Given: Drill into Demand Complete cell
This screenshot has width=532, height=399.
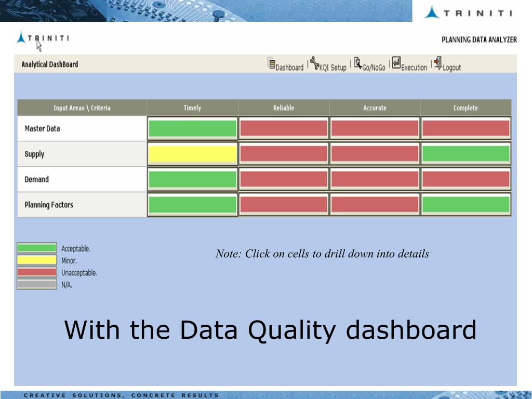Looking at the screenshot, I should pyautogui.click(x=466, y=179).
